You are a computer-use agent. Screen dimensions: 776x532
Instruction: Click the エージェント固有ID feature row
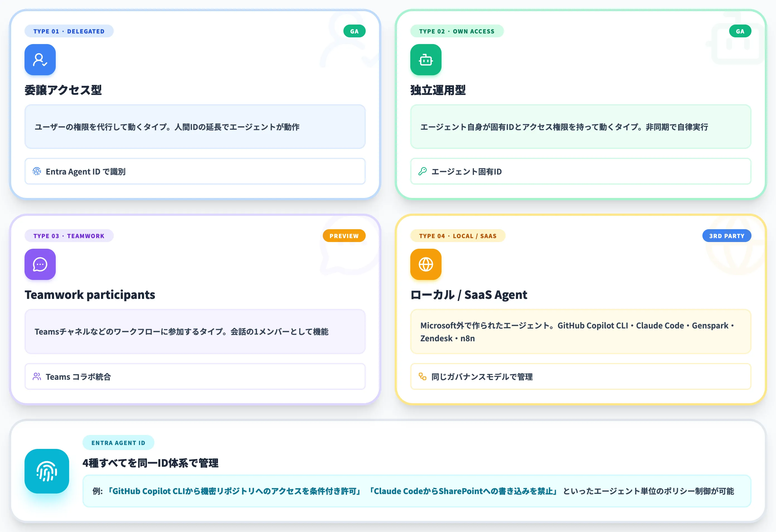tap(581, 171)
